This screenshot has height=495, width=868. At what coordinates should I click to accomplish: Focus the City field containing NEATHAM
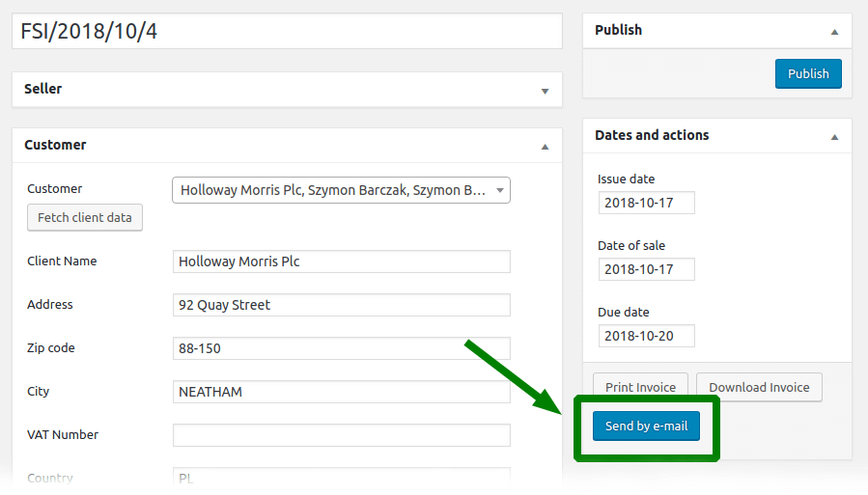[341, 392]
